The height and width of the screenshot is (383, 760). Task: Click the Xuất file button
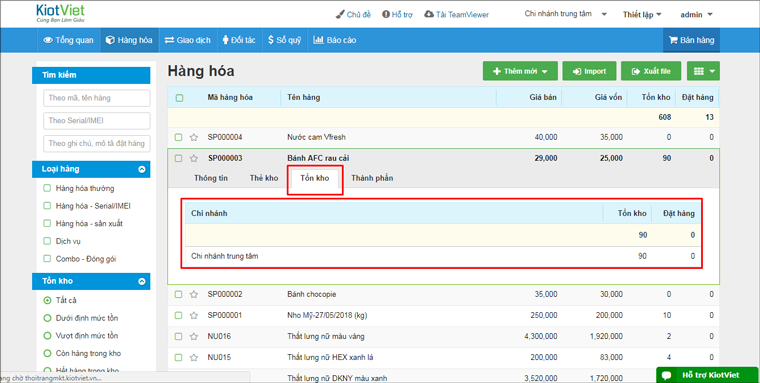click(x=651, y=71)
